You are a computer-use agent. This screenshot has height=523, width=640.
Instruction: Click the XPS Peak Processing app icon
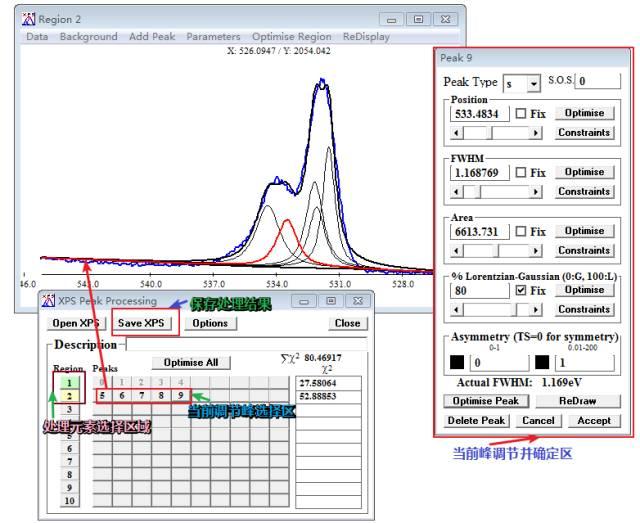[x=48, y=301]
